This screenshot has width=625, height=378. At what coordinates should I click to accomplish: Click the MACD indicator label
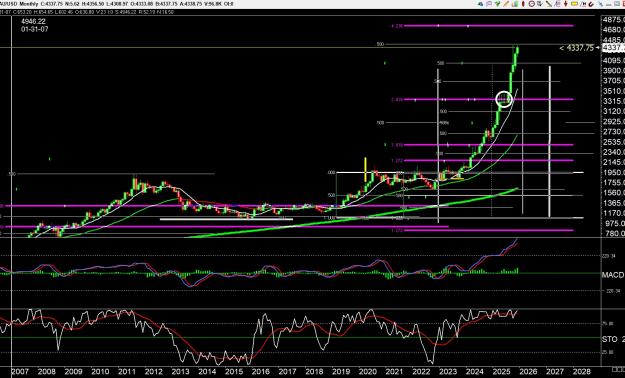613,275
